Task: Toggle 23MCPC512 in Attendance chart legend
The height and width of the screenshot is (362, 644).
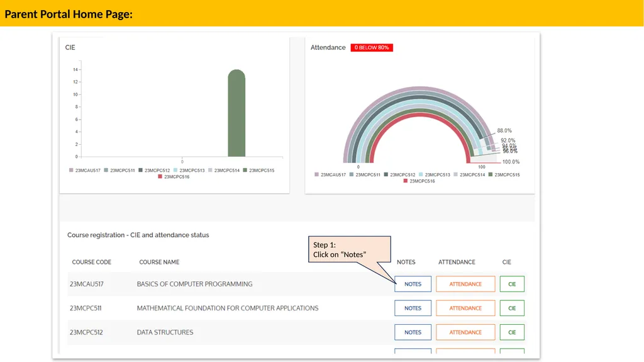Action: (399, 175)
